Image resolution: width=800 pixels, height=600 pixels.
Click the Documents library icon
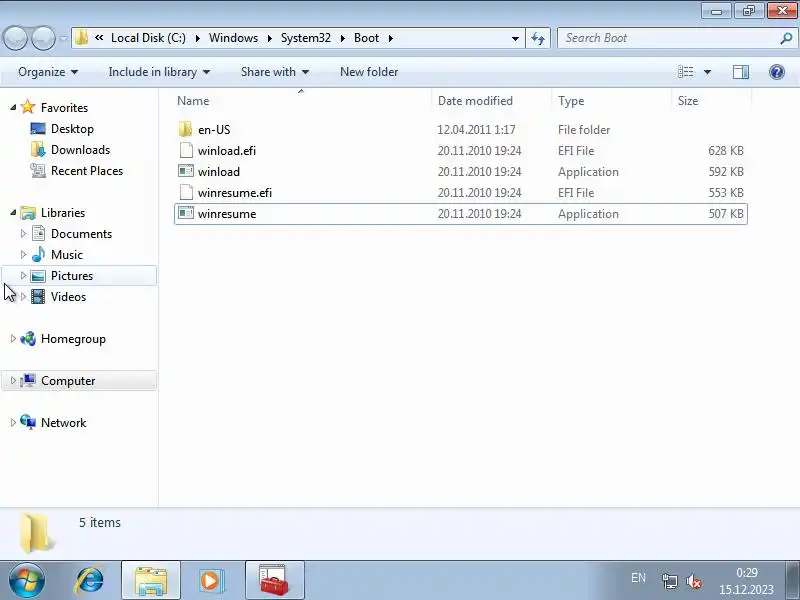[38, 233]
